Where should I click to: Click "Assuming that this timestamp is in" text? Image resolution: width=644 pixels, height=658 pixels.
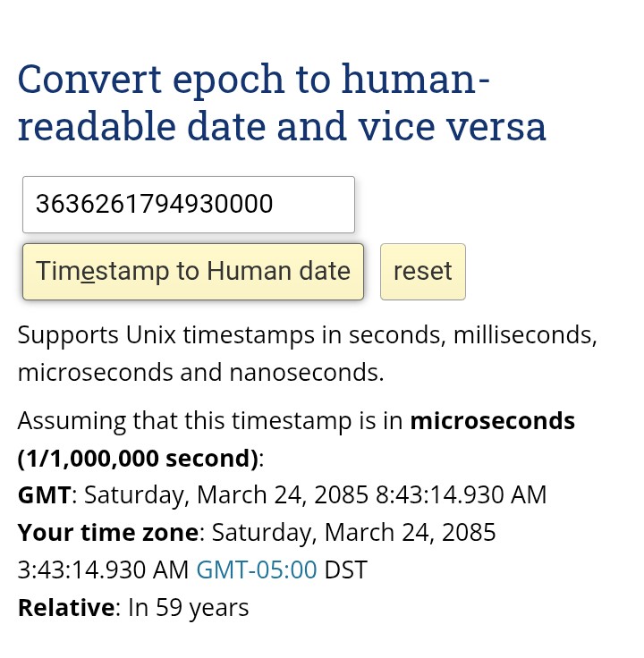[x=210, y=420]
